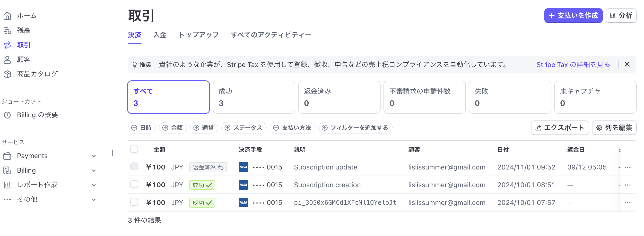Open 列を編集 settings

(614, 128)
